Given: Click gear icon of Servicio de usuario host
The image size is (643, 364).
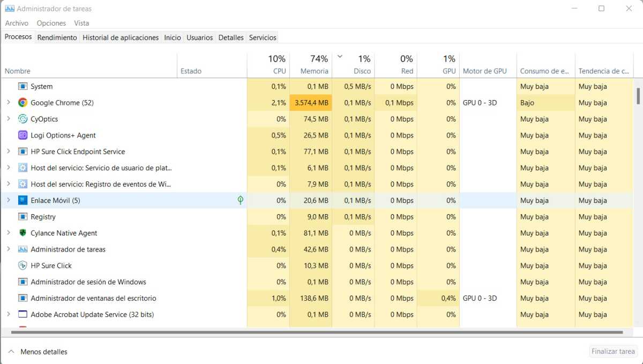Looking at the screenshot, I should pyautogui.click(x=23, y=168).
